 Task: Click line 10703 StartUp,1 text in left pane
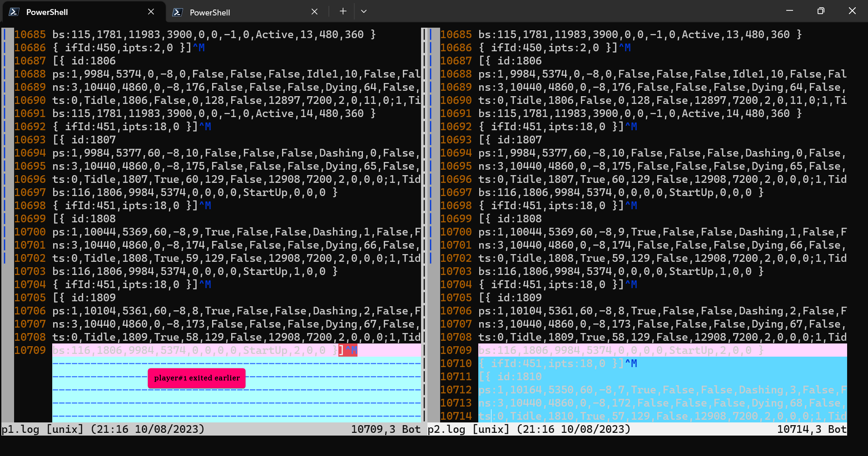(195, 271)
